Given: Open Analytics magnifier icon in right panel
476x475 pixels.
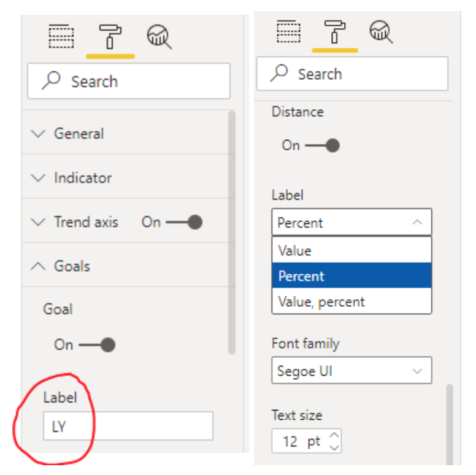Looking at the screenshot, I should (x=381, y=32).
